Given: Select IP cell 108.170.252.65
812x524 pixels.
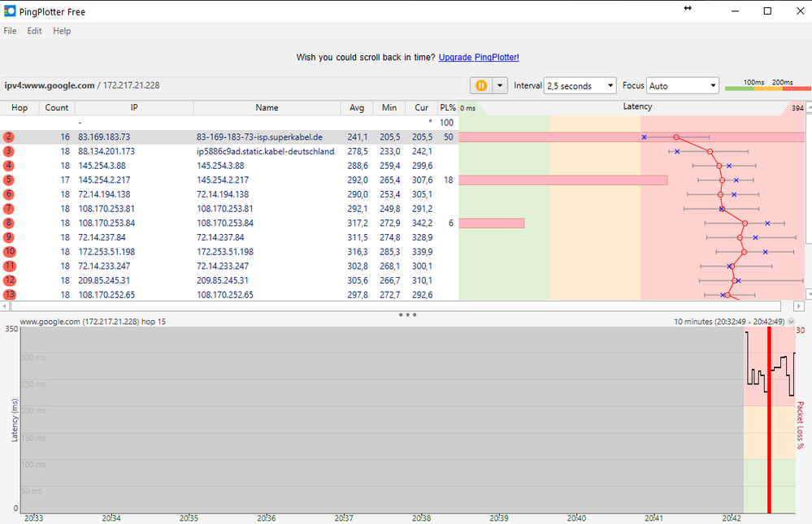Looking at the screenshot, I should point(106,295).
